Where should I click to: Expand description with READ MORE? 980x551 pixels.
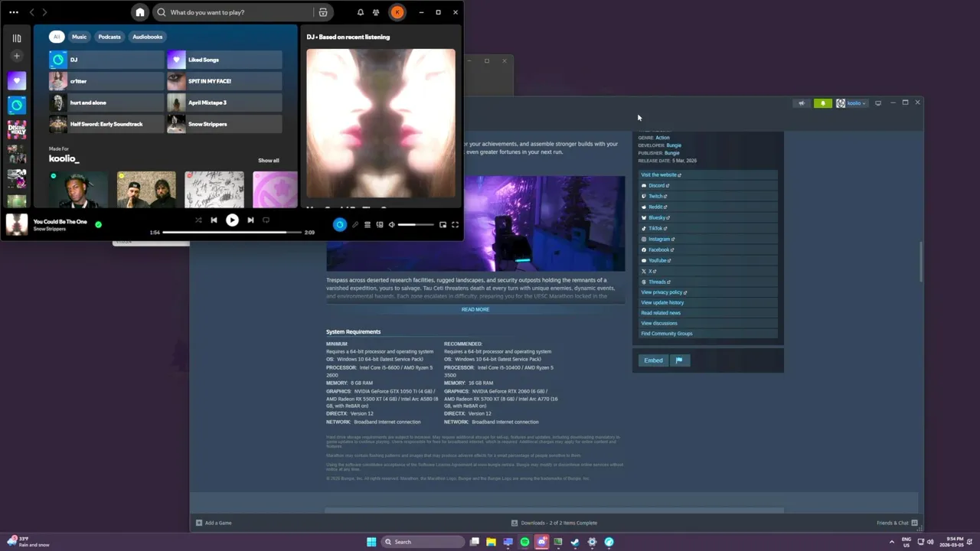475,309
